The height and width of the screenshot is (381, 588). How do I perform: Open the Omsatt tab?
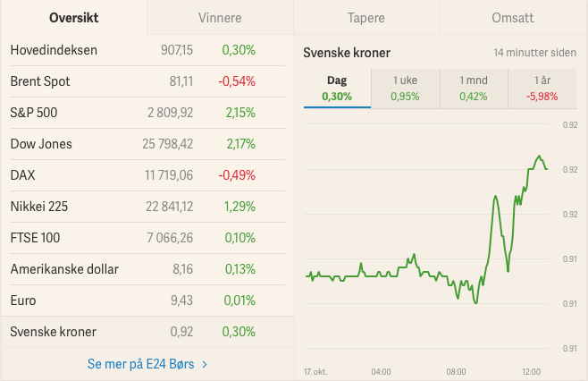tap(513, 18)
